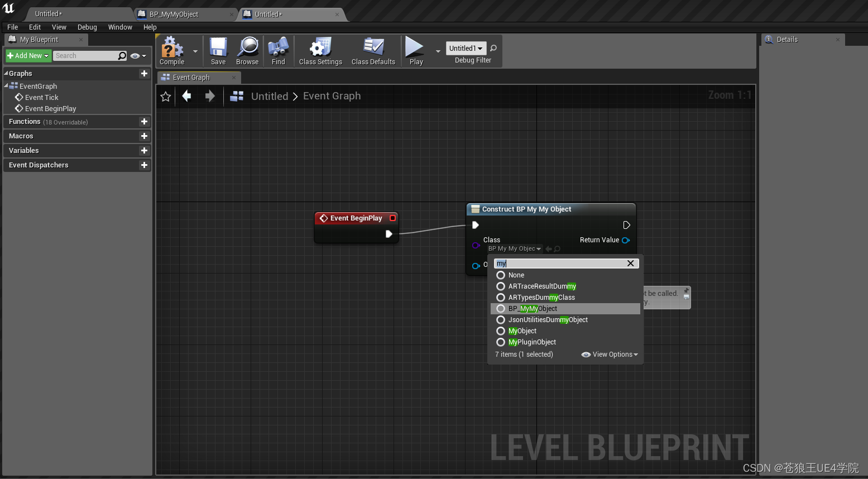The width and height of the screenshot is (868, 479).
Task: Select the Event Graph tab
Action: click(x=198, y=78)
